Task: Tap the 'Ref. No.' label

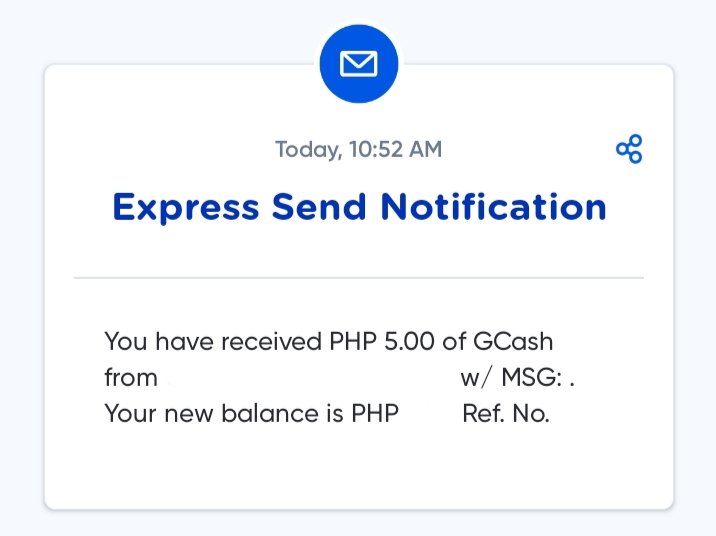Action: coord(506,414)
